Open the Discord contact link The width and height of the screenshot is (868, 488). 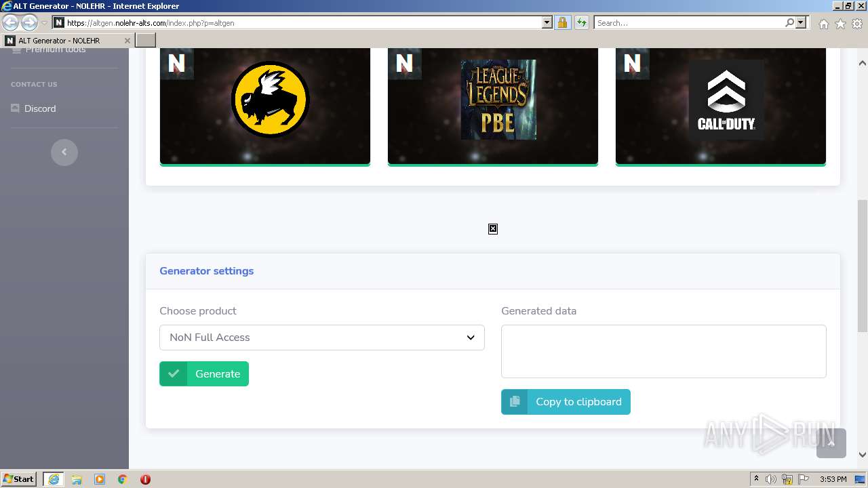[x=40, y=108]
